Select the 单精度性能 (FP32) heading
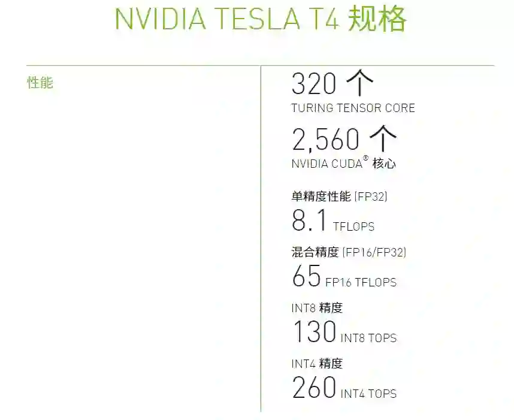The height and width of the screenshot is (420, 514). (339, 196)
